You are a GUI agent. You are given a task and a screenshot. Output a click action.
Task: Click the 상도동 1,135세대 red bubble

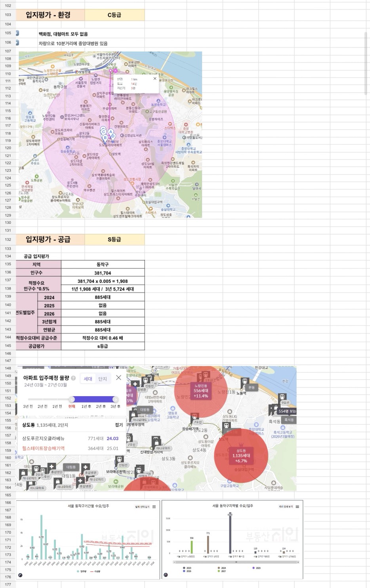tap(241, 456)
